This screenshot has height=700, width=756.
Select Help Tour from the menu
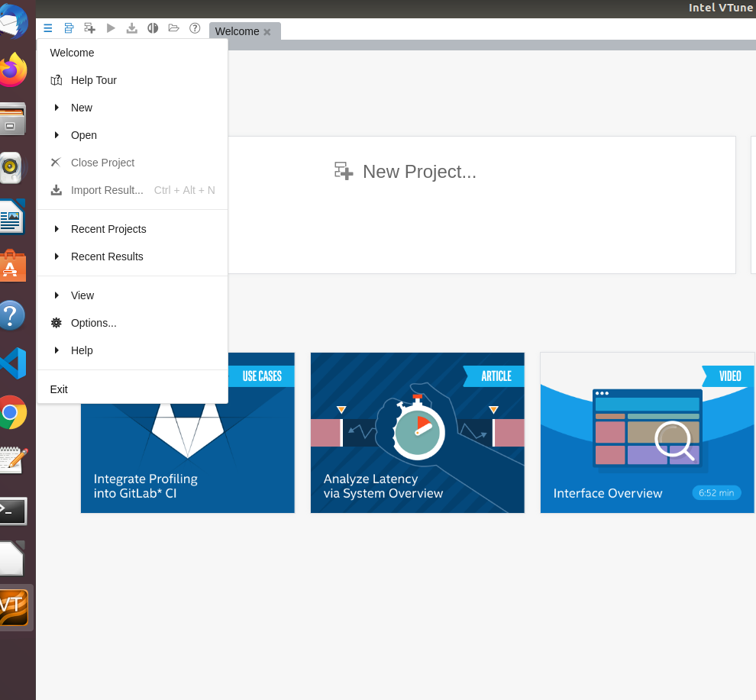[x=93, y=80]
